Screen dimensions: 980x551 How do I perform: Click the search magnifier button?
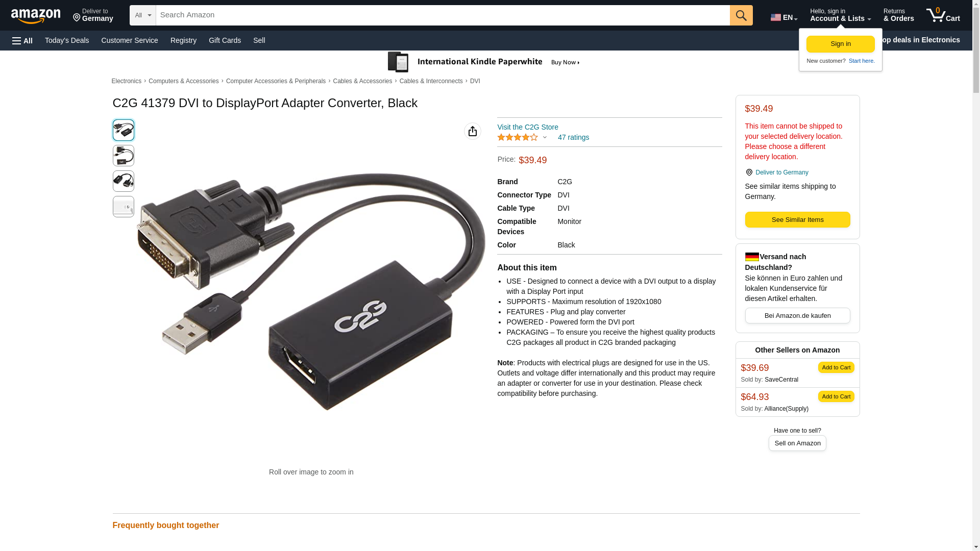[741, 15]
